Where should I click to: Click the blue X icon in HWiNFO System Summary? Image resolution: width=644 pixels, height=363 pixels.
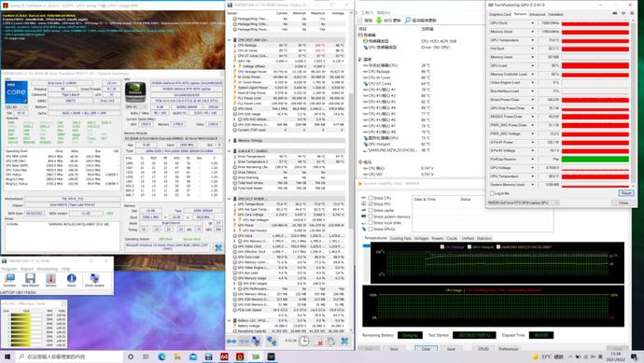(x=218, y=247)
